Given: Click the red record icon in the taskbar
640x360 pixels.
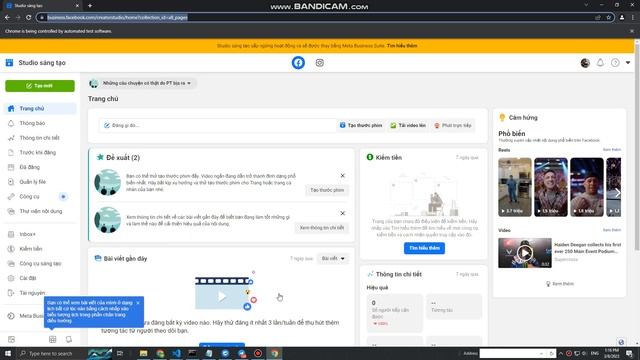Looking at the screenshot, I should point(258,353).
